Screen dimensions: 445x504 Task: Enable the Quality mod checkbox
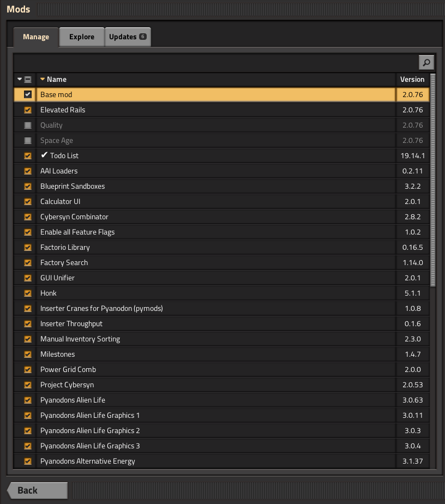coord(28,125)
